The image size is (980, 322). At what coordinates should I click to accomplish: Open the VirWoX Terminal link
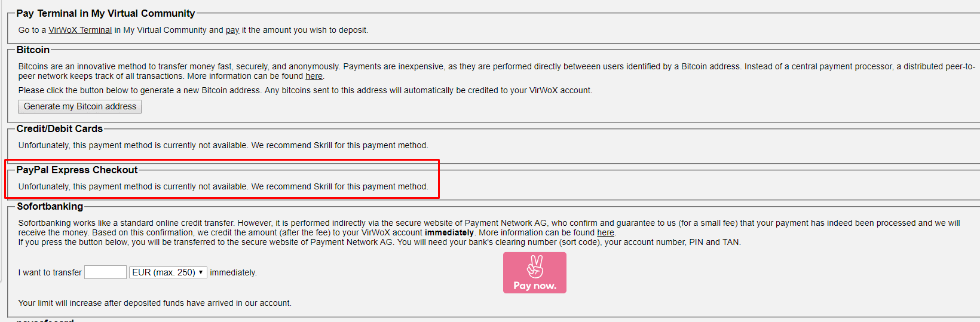coord(80,30)
